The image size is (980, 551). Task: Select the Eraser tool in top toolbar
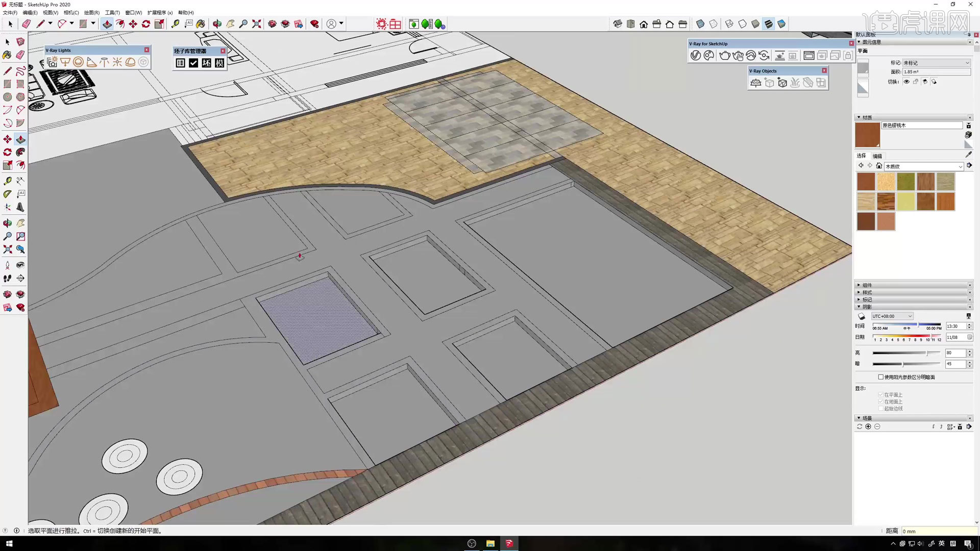click(x=26, y=24)
